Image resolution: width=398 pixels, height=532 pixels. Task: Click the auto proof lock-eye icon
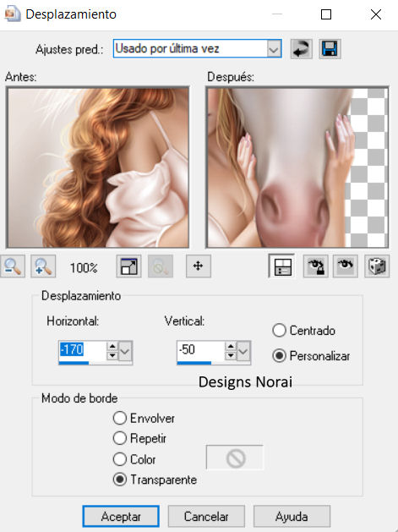[x=315, y=266]
